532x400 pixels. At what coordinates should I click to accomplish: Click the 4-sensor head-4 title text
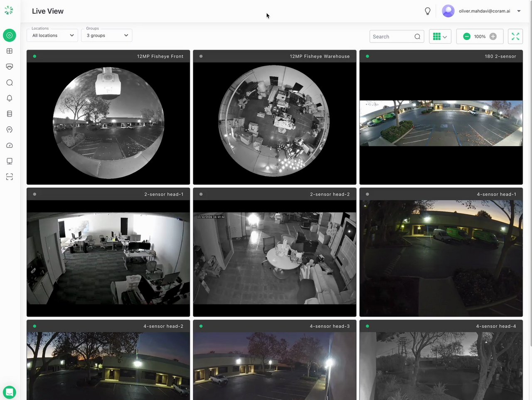pyautogui.click(x=496, y=326)
